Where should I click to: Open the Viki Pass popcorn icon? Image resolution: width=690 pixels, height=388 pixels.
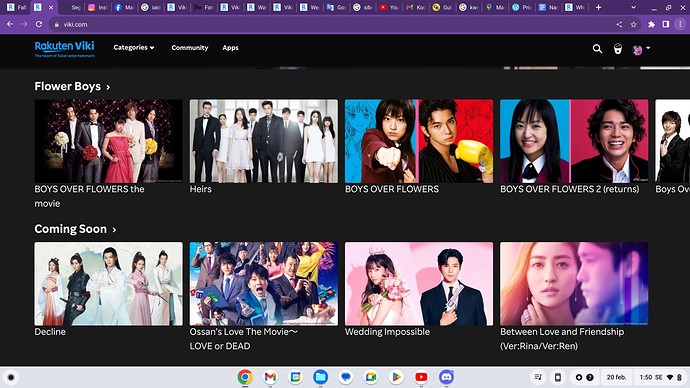[x=618, y=49]
